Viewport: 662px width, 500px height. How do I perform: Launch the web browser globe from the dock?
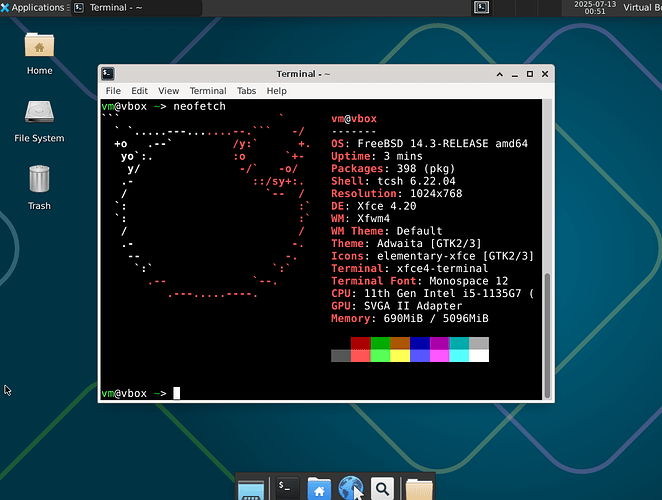(350, 488)
